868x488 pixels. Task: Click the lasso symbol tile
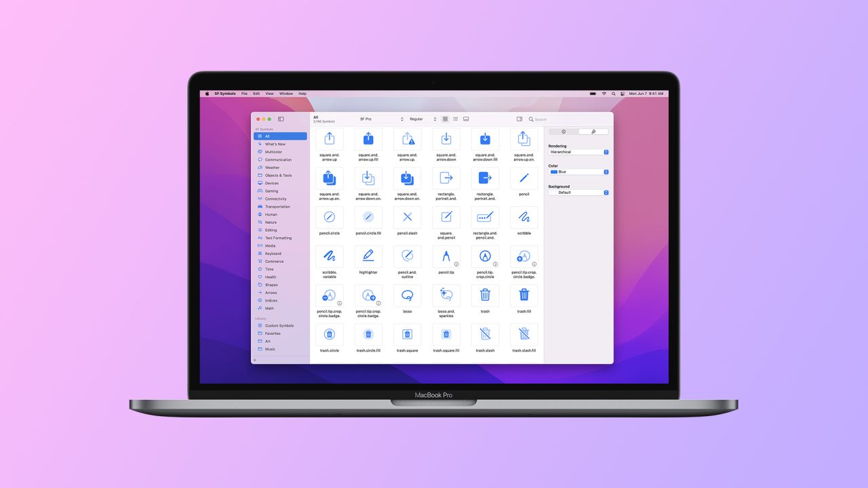point(407,296)
